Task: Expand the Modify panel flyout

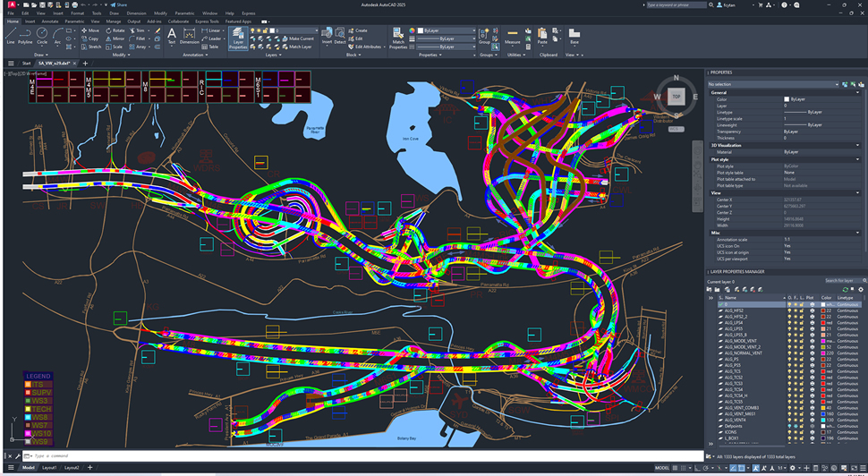Action: [x=121, y=55]
